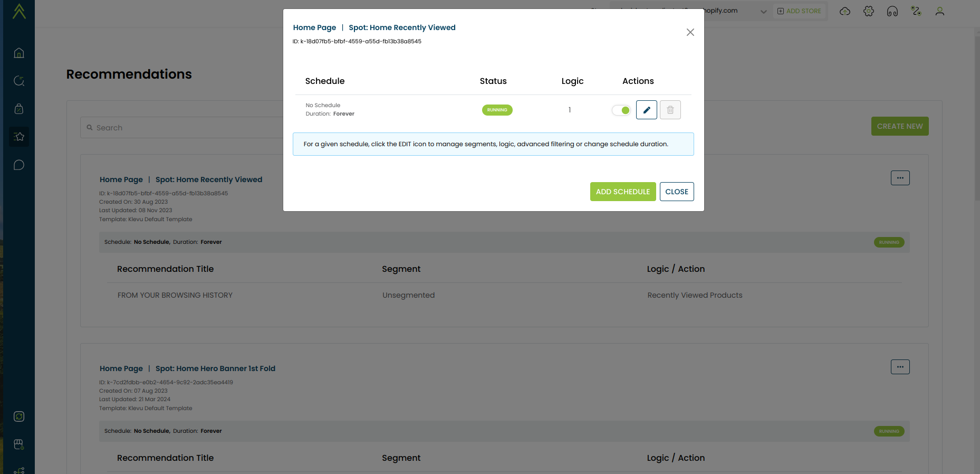Open more options for Home Recently Viewed
Screen dimensions: 980x474
point(900,178)
